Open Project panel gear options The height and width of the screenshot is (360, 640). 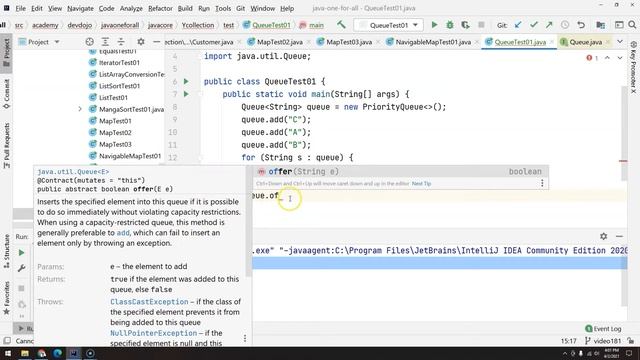click(141, 42)
